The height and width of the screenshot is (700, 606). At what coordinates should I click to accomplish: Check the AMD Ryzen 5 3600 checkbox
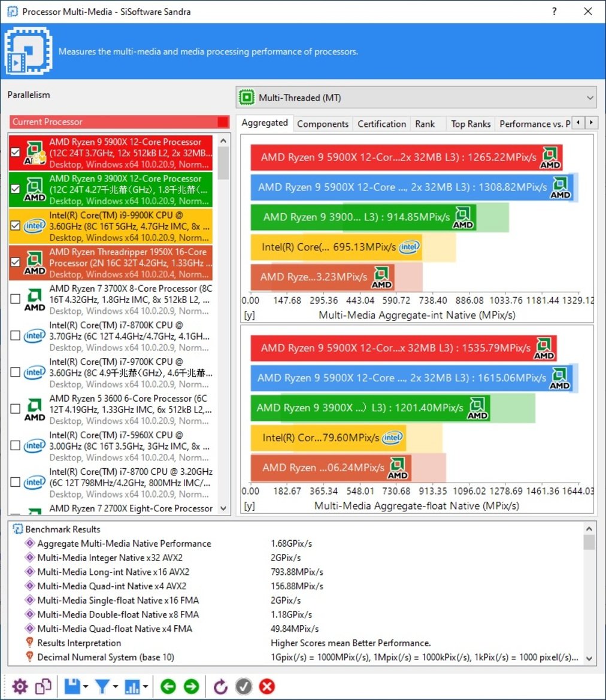(x=16, y=408)
